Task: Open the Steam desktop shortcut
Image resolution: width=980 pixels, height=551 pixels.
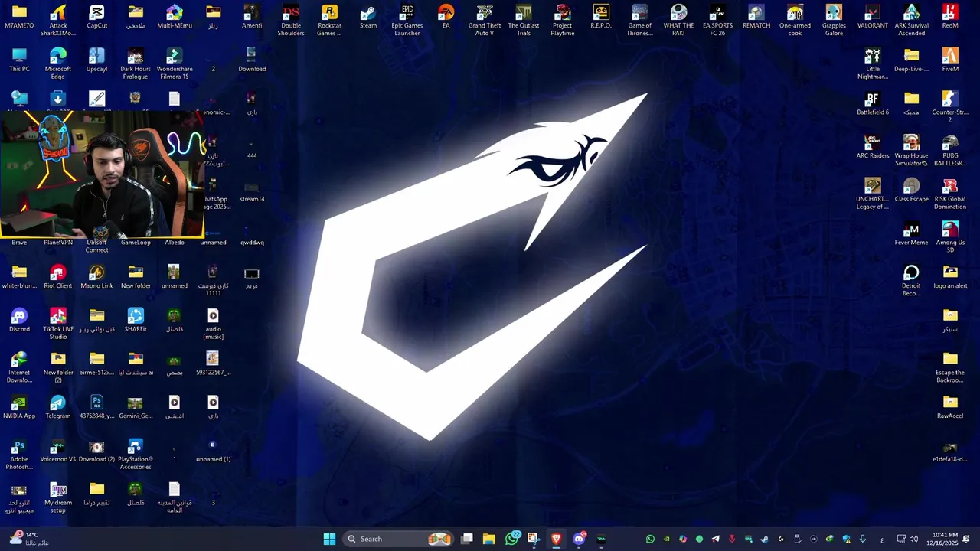Action: tap(368, 17)
